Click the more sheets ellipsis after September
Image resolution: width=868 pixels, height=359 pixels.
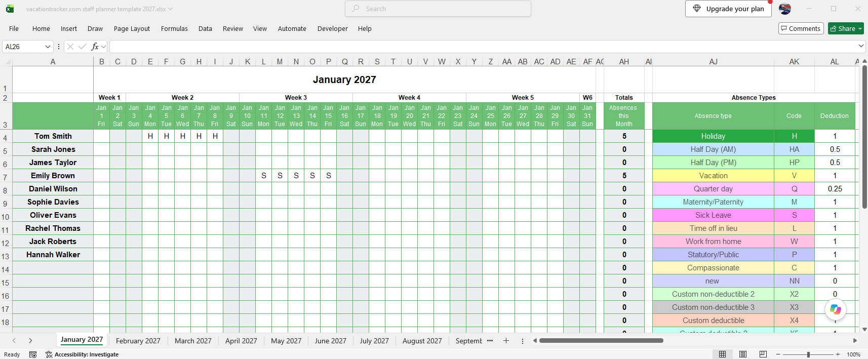tap(490, 341)
